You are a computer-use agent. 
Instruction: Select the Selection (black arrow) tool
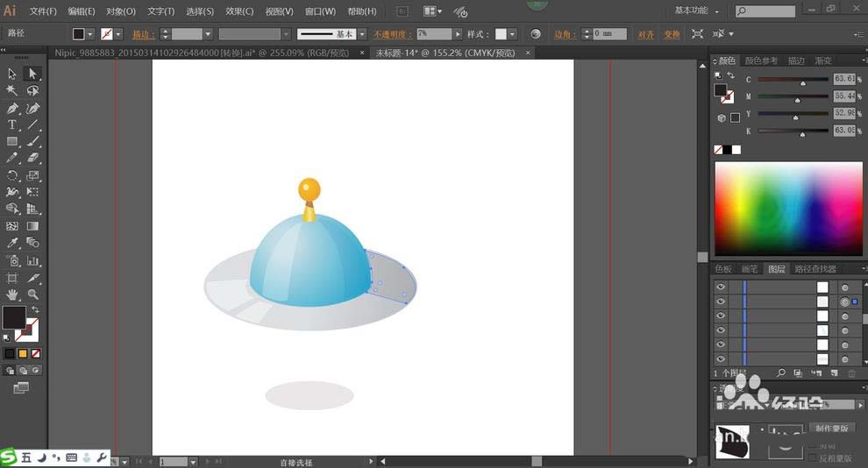11,74
